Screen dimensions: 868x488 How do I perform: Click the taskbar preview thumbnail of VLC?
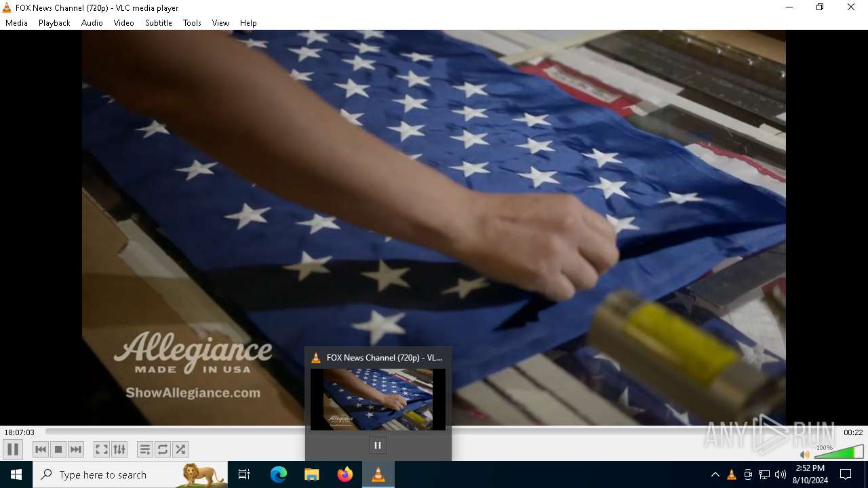(378, 399)
